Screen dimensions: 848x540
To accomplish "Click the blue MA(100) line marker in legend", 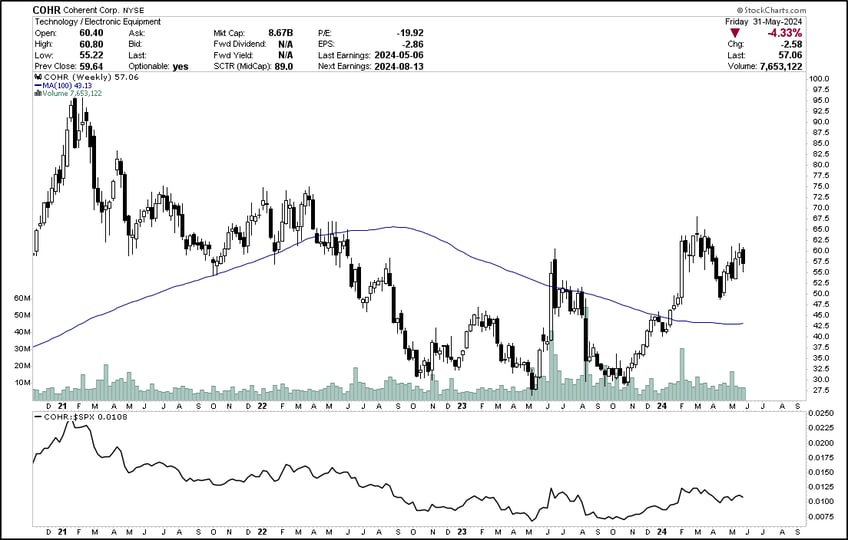I will pyautogui.click(x=38, y=85).
